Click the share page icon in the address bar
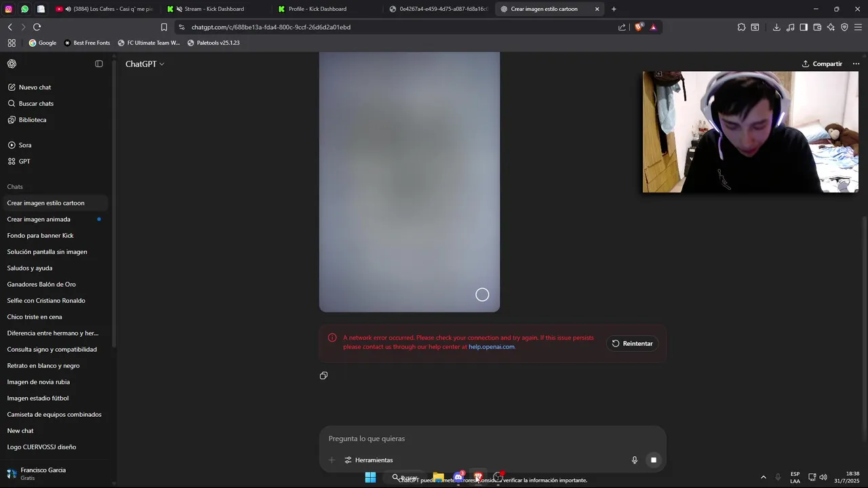868x488 pixels. pos(622,27)
